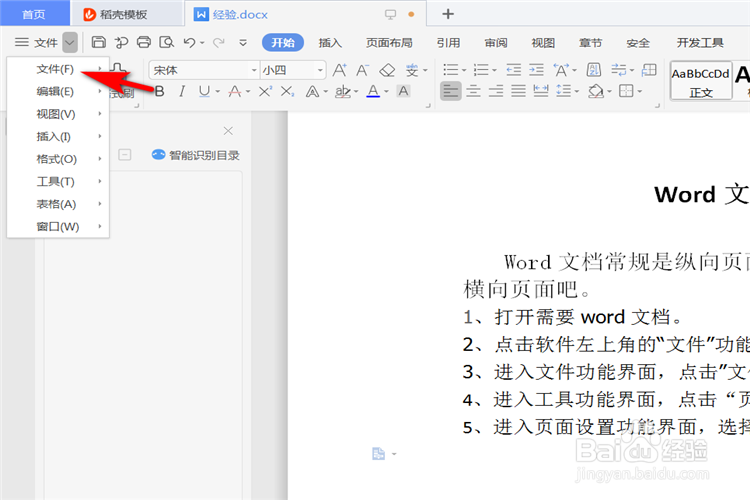The height and width of the screenshot is (500, 750).
Task: Click the text highlight color swatch
Action: pyautogui.click(x=342, y=91)
